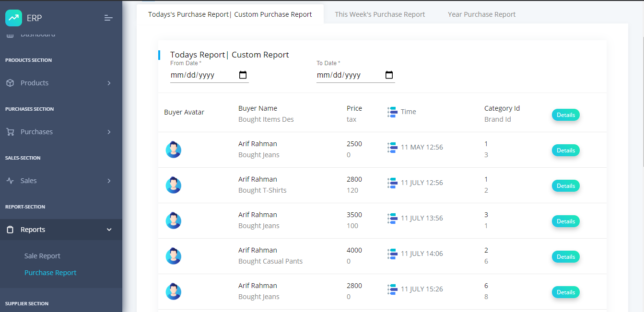The width and height of the screenshot is (644, 312).
Task: Click the Purchases cart icon in sidebar
Action: click(x=10, y=132)
